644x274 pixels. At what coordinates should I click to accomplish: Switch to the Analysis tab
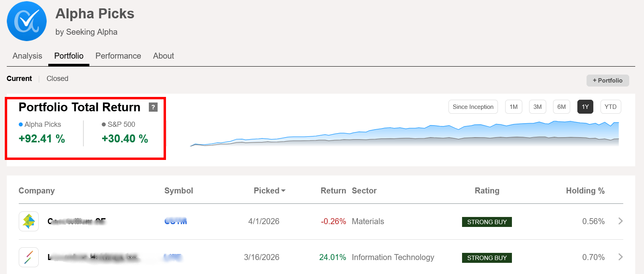(x=27, y=56)
